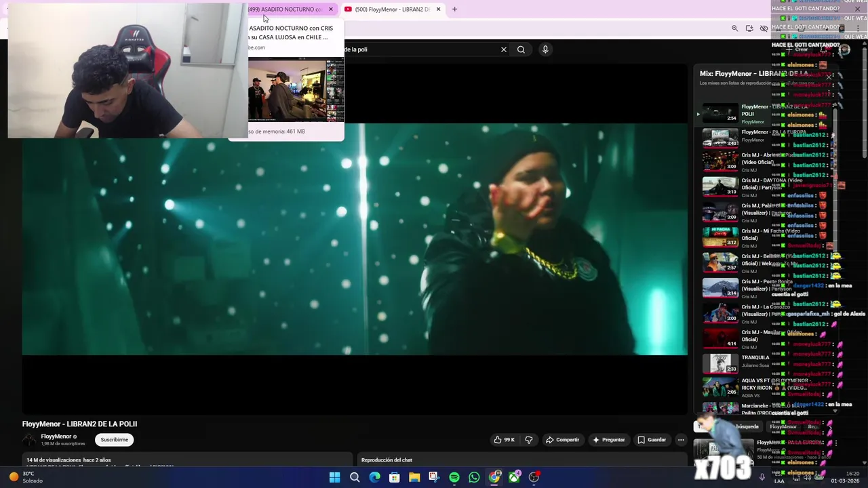Screen dimensions: 868x488
Task: Start voice search with microphone icon
Action: point(545,49)
